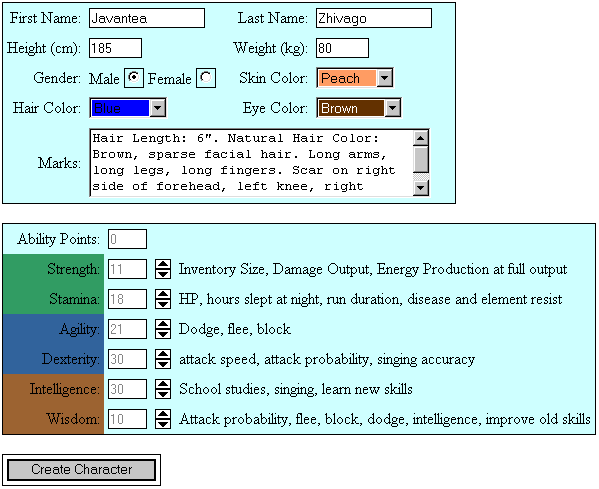Click the Last Name field containing Zhivago
599x489 pixels.
pos(374,18)
